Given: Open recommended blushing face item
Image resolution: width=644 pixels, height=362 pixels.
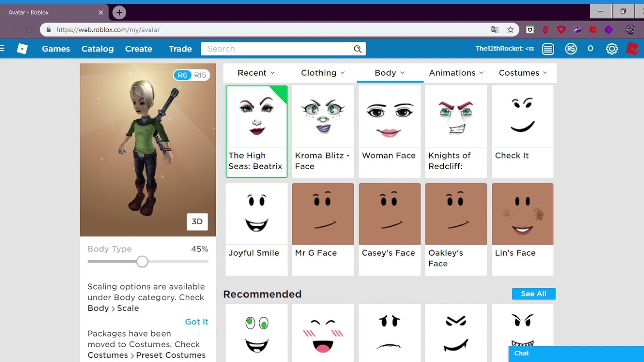Looking at the screenshot, I should (x=323, y=333).
